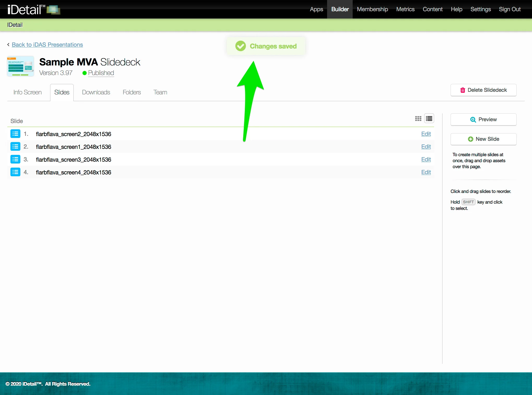Click list icon for slide 3
532x395 pixels.
click(15, 159)
